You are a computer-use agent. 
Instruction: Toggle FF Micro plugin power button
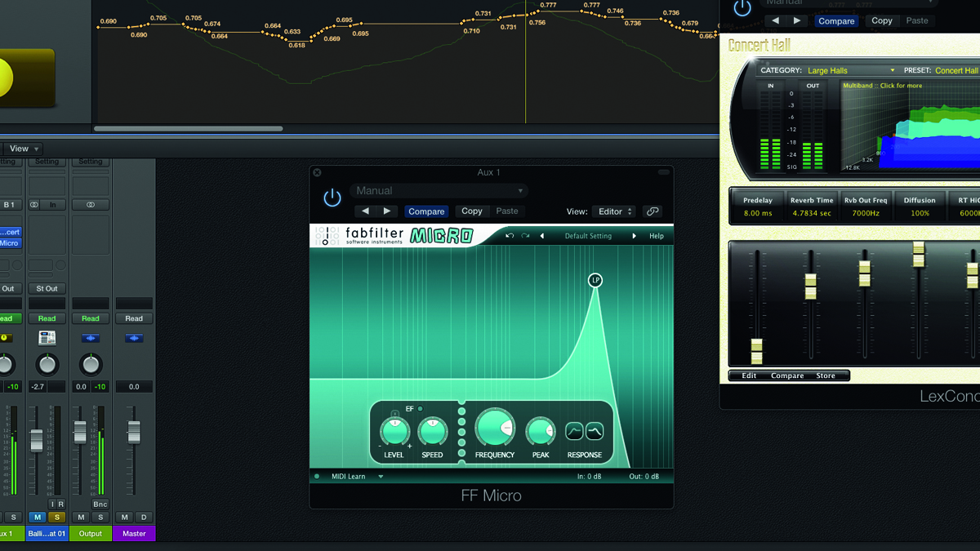332,198
